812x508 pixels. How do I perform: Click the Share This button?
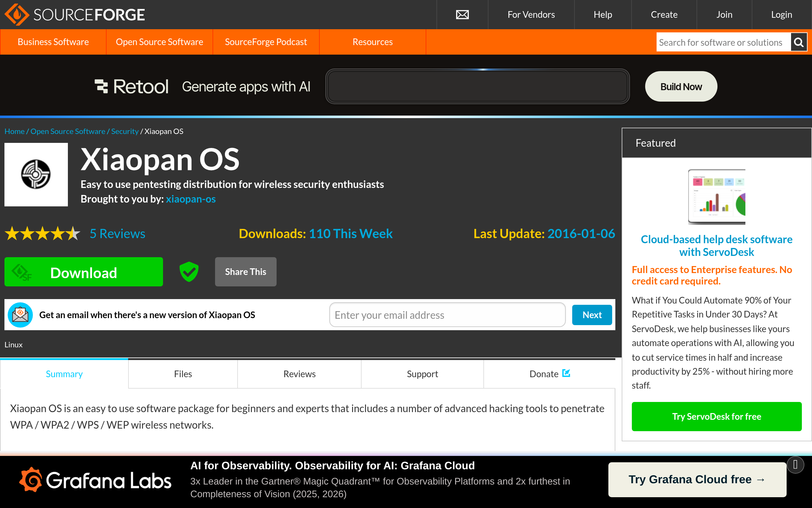(246, 271)
